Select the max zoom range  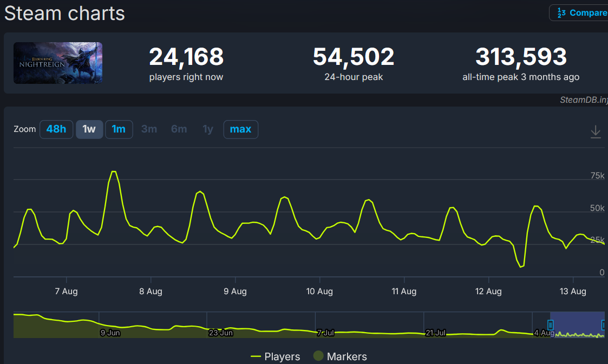[x=240, y=129]
